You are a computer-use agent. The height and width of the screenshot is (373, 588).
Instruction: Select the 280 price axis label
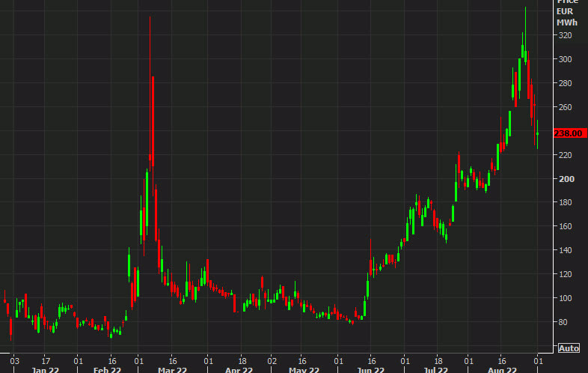click(565, 83)
